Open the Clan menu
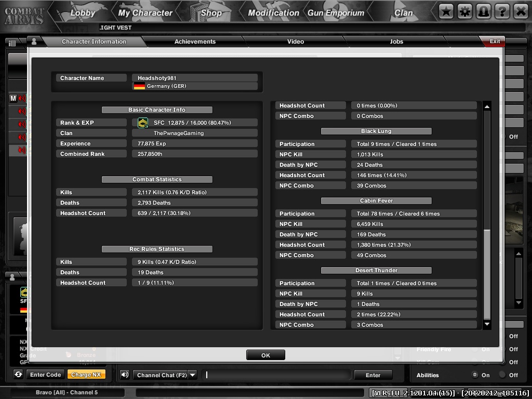This screenshot has width=532, height=399. pos(403,13)
